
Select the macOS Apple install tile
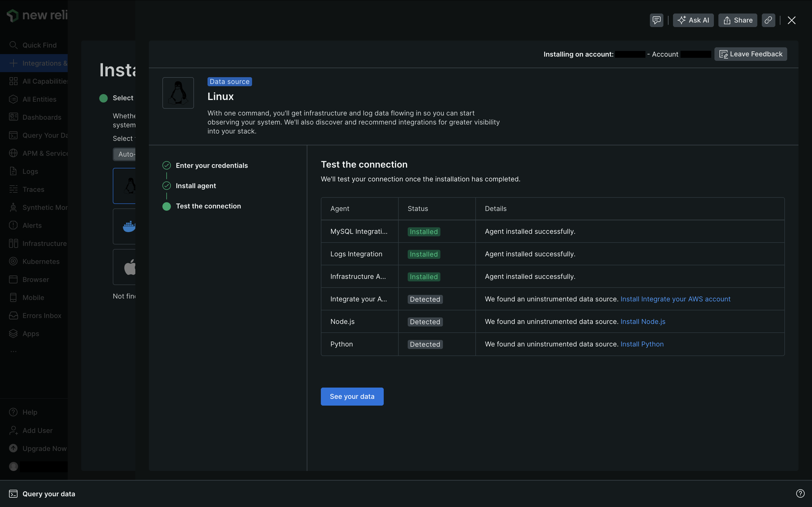pyautogui.click(x=129, y=267)
